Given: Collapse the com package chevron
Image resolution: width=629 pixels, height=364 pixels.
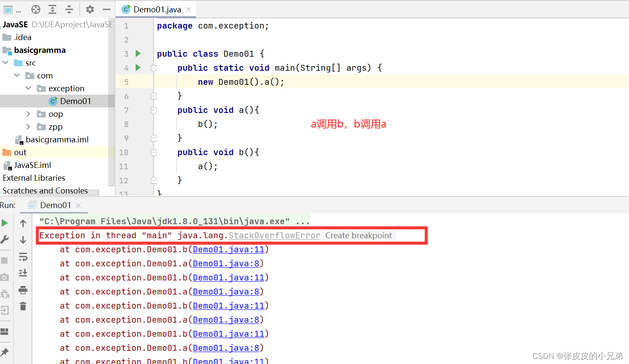Looking at the screenshot, I should pyautogui.click(x=17, y=75).
